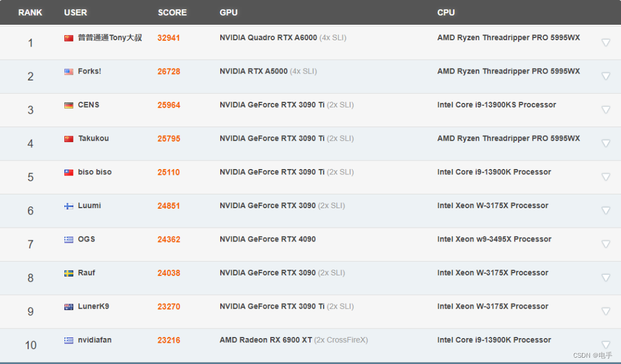Click rank number 7
This screenshot has width=621, height=364.
pyautogui.click(x=30, y=244)
